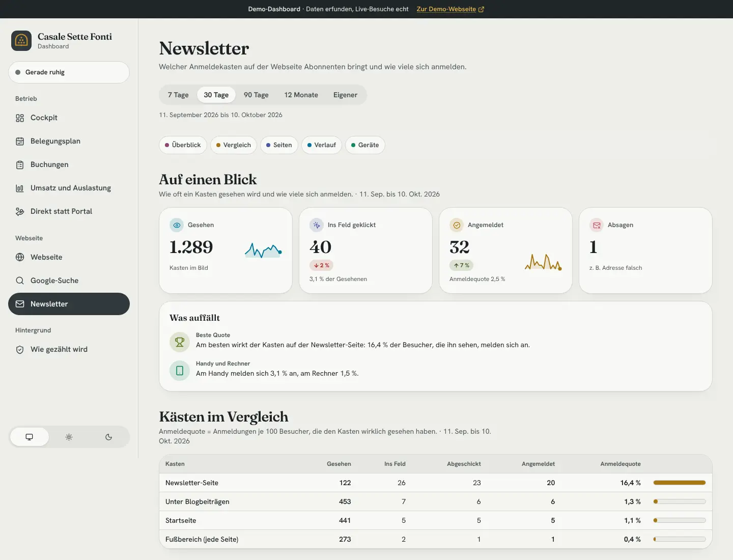
Task: Select the 90 Tage time range
Action: tap(256, 95)
